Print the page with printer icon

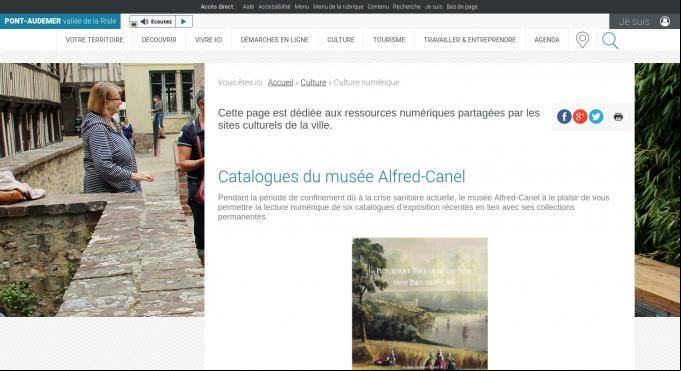tap(618, 116)
